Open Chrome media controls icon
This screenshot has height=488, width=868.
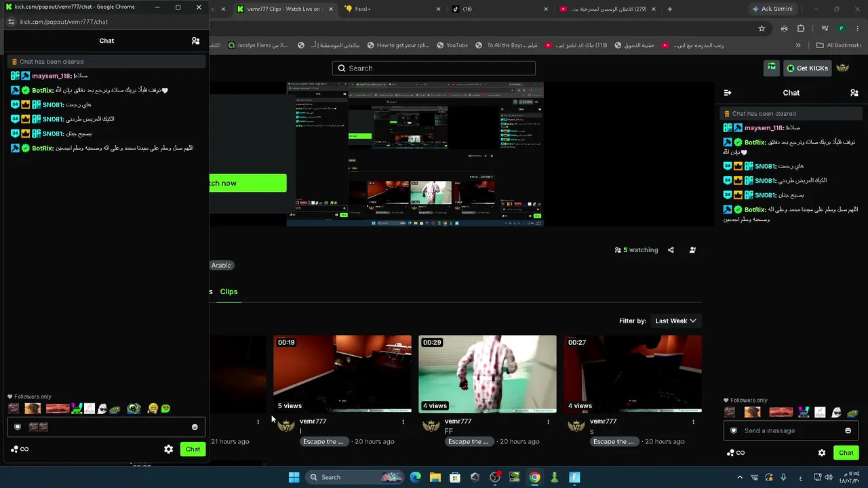825,28
